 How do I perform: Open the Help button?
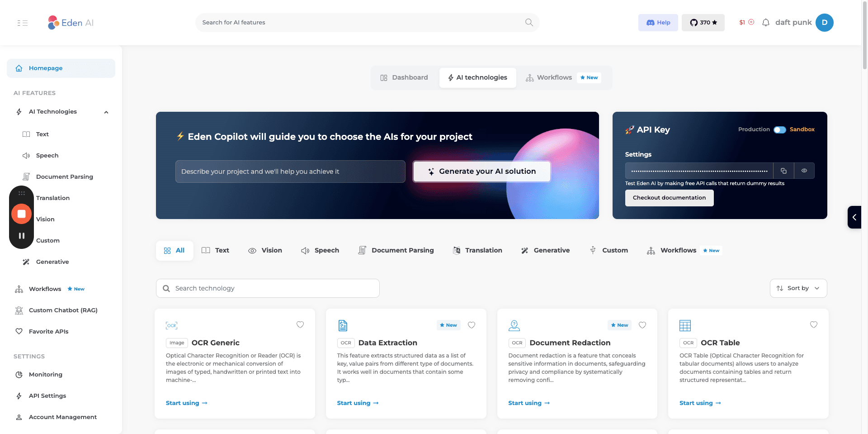pyautogui.click(x=658, y=23)
